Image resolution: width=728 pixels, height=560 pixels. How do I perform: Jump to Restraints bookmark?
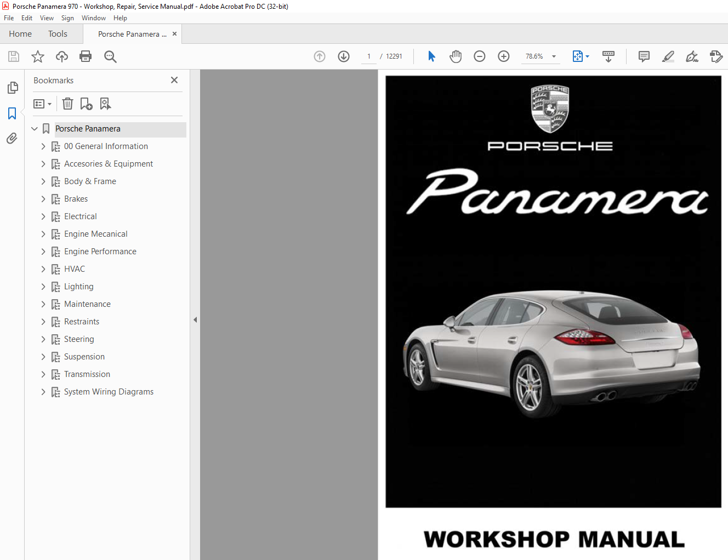click(82, 322)
